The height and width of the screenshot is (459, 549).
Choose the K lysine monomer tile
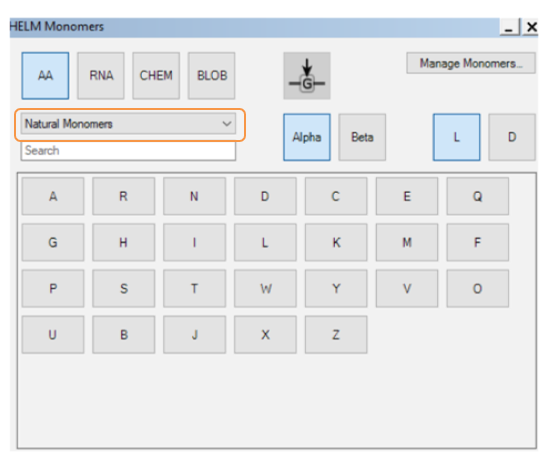(x=336, y=242)
